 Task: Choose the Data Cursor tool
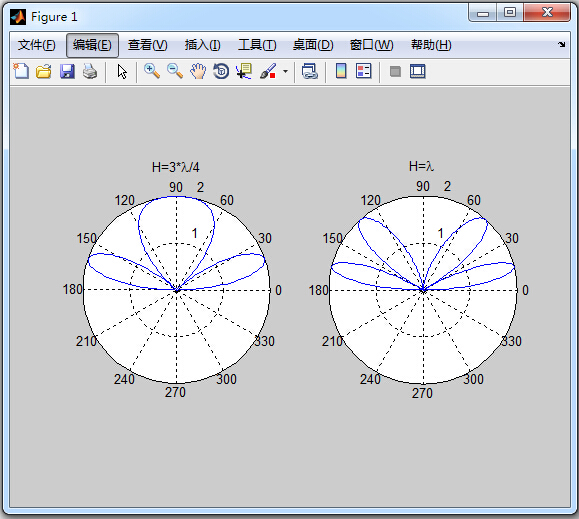244,71
